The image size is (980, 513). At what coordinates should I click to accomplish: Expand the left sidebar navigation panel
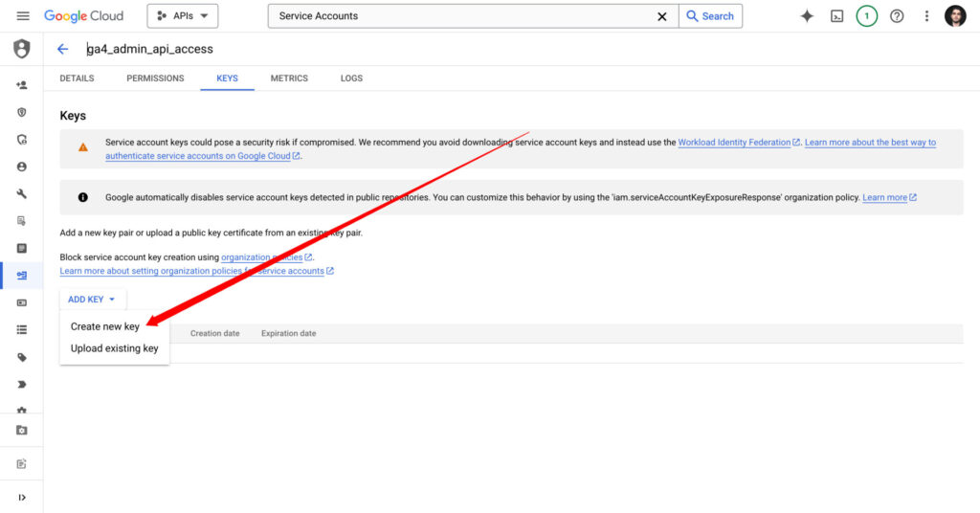21,497
